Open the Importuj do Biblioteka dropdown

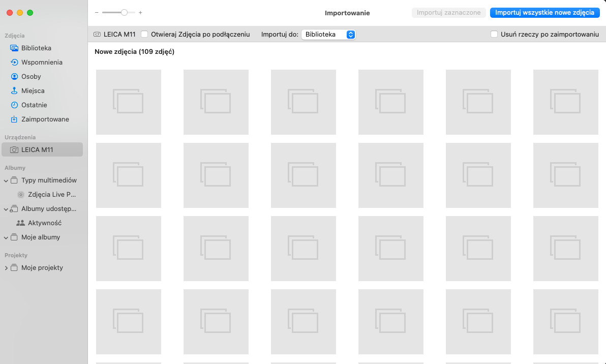(x=328, y=35)
